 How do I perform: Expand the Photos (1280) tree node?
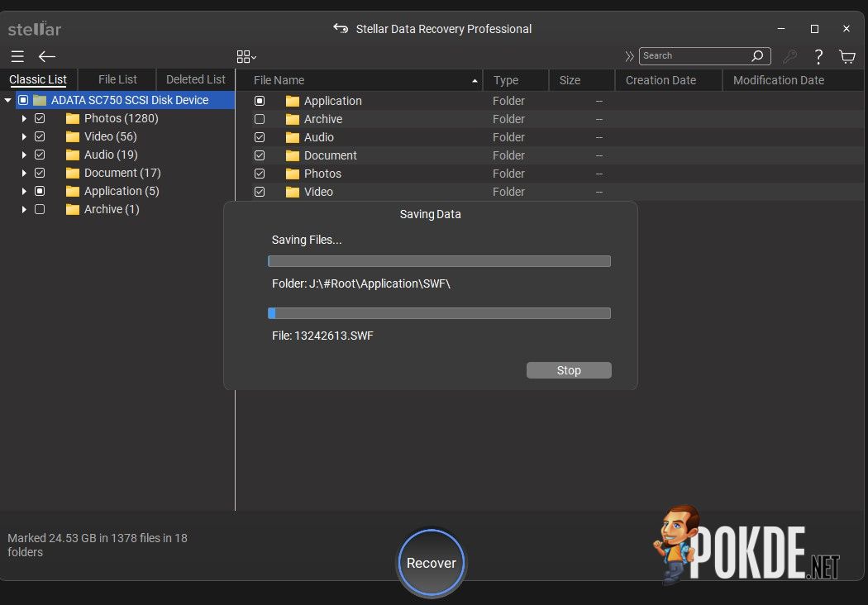click(24, 118)
